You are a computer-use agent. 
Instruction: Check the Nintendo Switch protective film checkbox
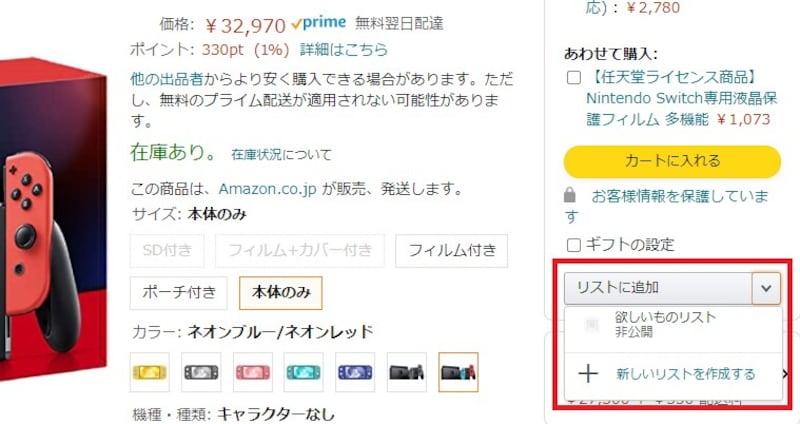[x=574, y=78]
